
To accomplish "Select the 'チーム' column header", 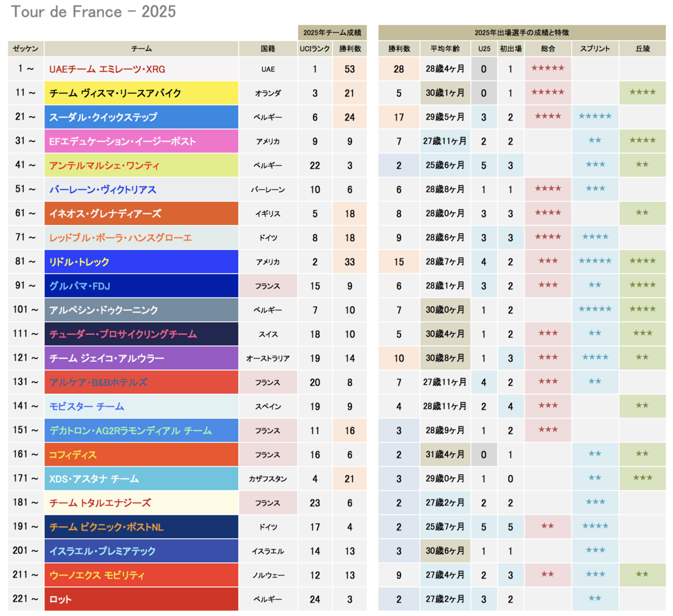I will (141, 49).
